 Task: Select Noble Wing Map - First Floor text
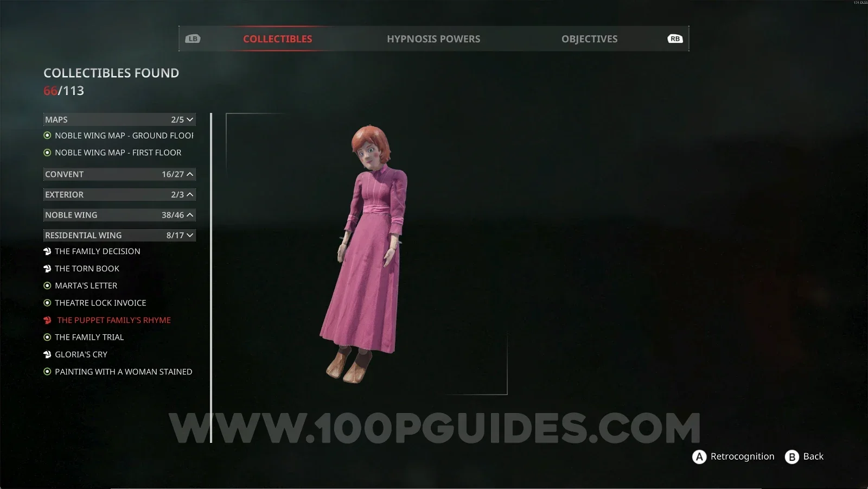(x=118, y=153)
